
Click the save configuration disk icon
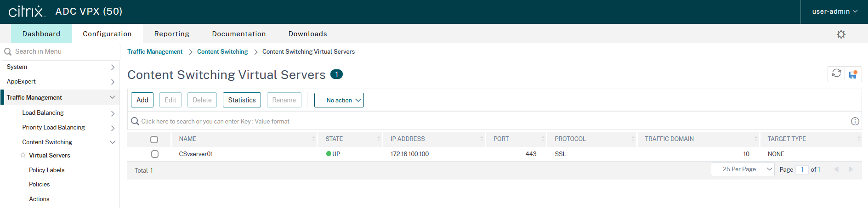pos(853,74)
